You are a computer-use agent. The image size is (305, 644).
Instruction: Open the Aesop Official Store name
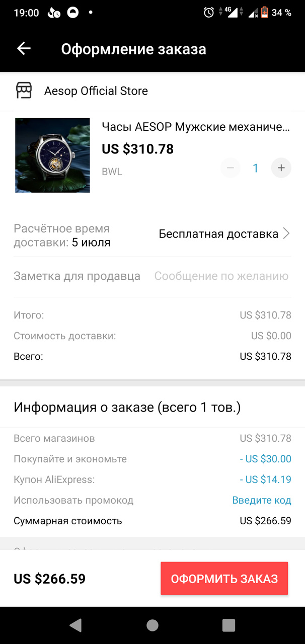96,91
